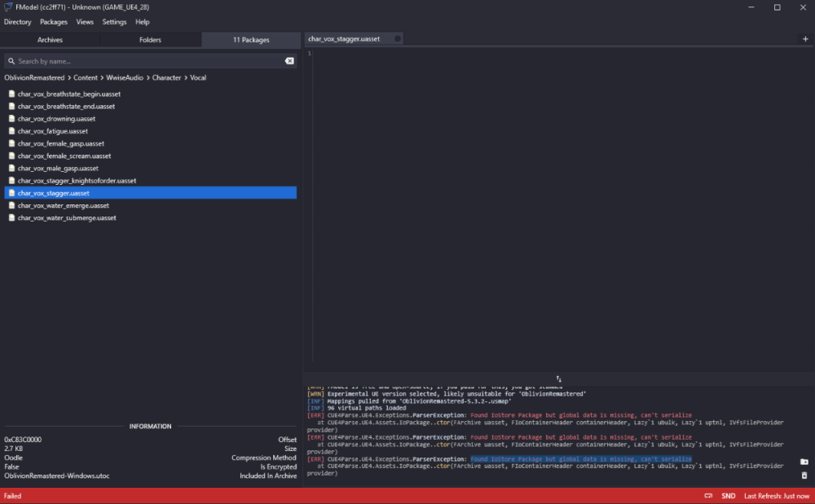Go to Character breadcrumb
Image resolution: width=815 pixels, height=504 pixels.
166,78
